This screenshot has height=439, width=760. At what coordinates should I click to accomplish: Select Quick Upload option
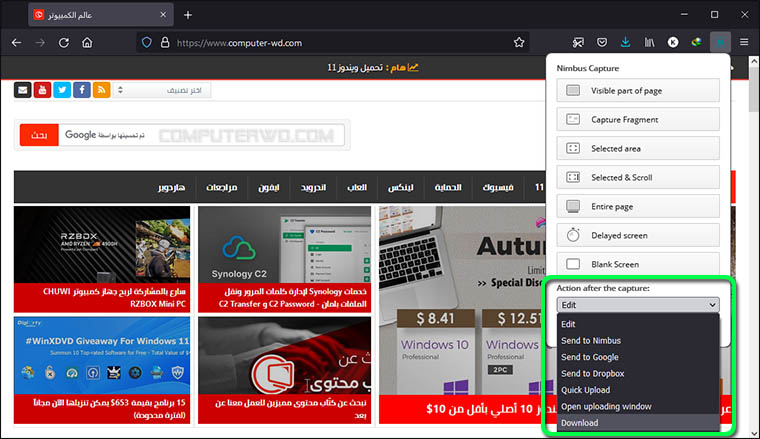click(638, 390)
